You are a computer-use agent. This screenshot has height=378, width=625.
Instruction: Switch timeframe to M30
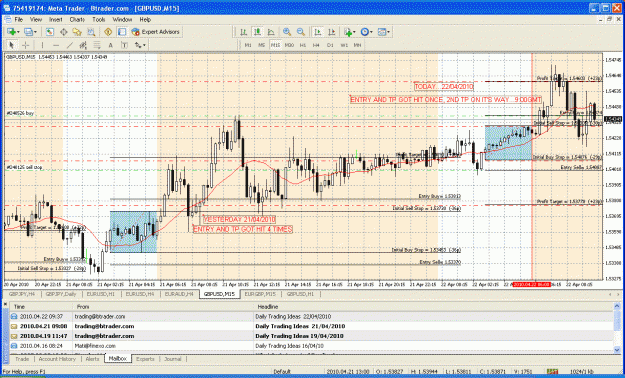pos(289,45)
